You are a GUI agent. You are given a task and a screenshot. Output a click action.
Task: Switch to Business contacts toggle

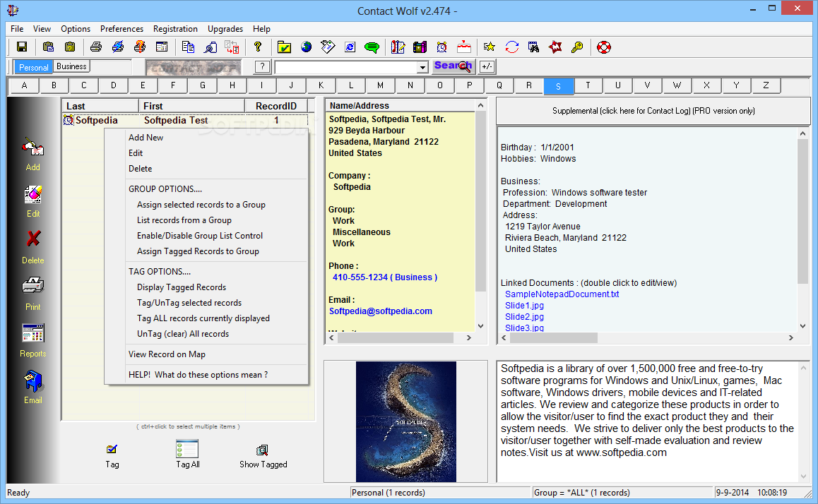coord(71,67)
